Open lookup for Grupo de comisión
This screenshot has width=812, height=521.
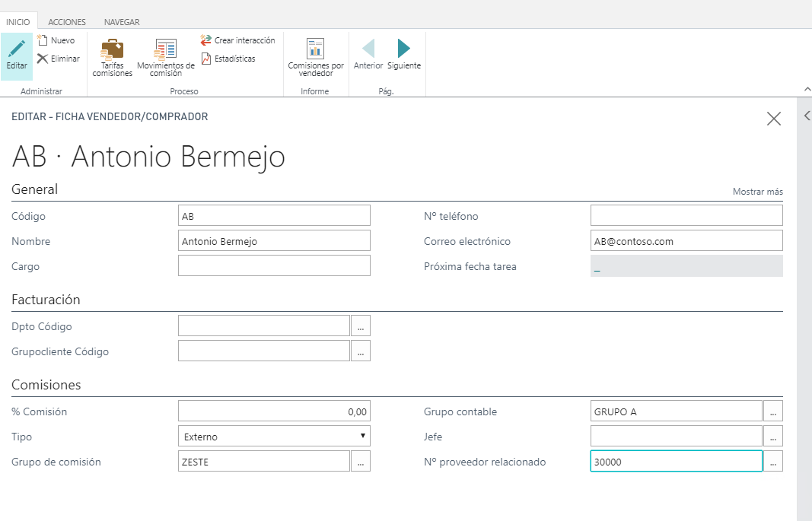[361, 461]
